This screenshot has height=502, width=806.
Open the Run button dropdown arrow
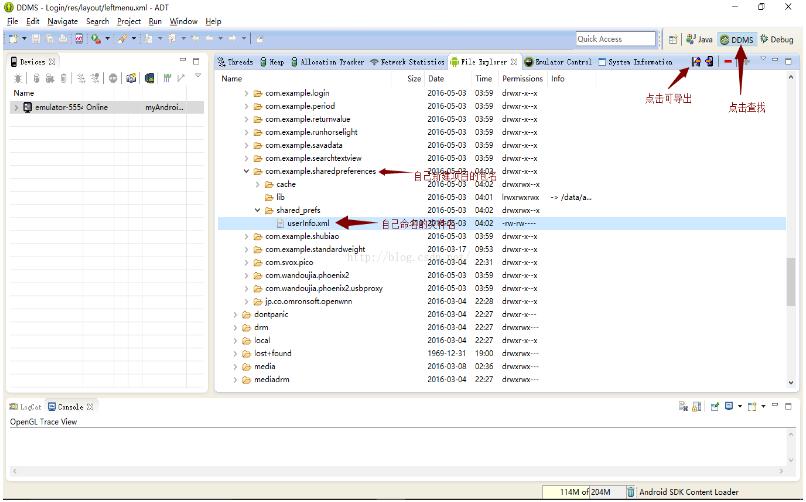click(x=107, y=39)
